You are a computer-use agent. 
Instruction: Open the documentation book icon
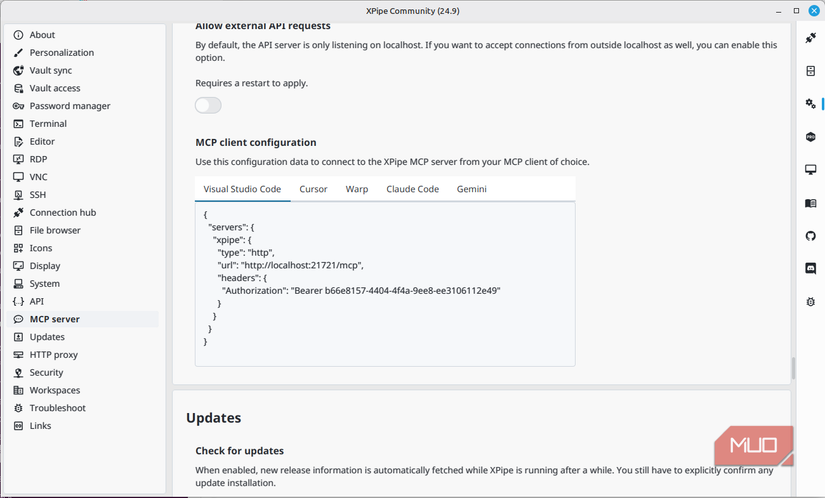811,203
